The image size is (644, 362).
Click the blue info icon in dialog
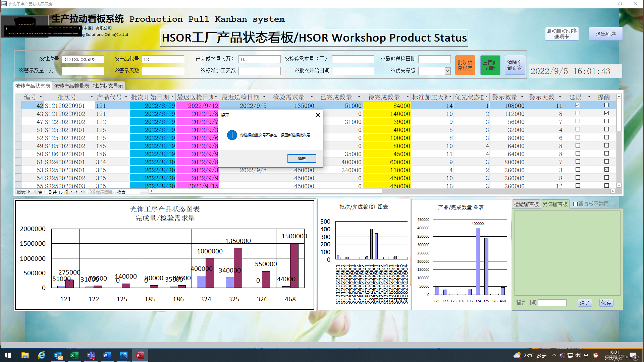[x=232, y=135]
